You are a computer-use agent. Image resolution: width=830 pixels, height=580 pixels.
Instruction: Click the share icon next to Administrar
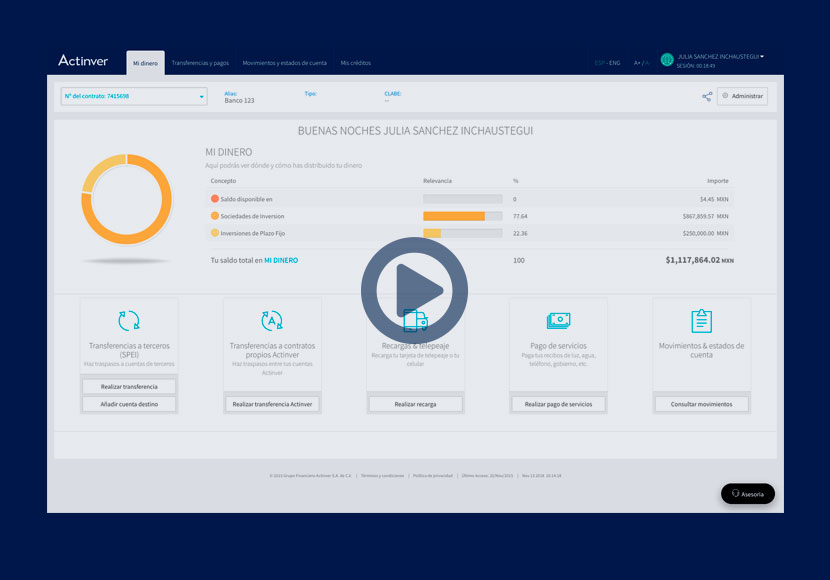point(707,97)
